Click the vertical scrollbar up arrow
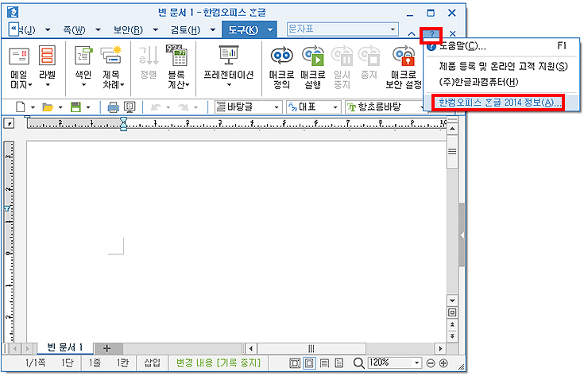Viewport: 588px width, 376px height. coord(453,130)
